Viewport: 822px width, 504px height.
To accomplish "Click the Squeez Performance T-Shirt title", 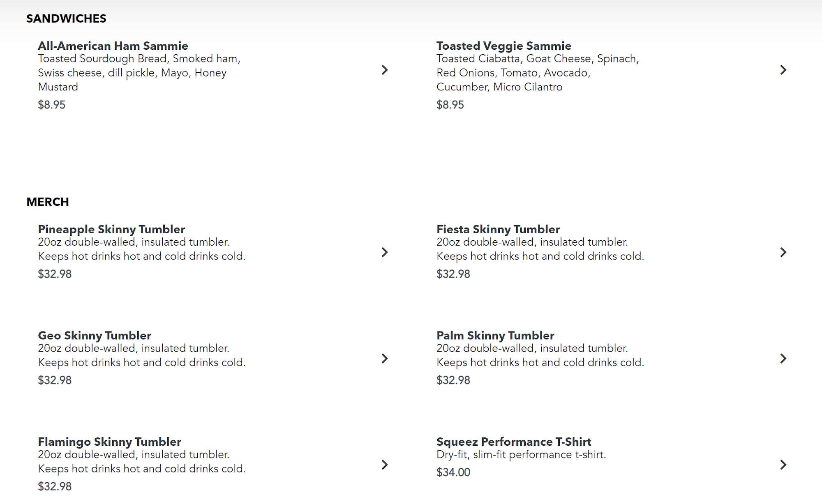I will pyautogui.click(x=514, y=442).
